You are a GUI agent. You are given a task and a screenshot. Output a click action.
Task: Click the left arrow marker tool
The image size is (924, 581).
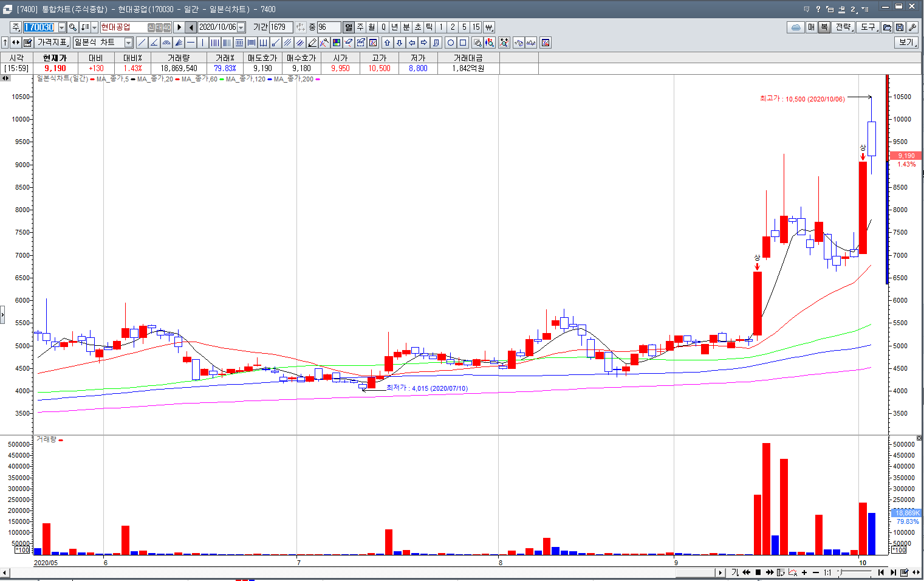pyautogui.click(x=412, y=43)
